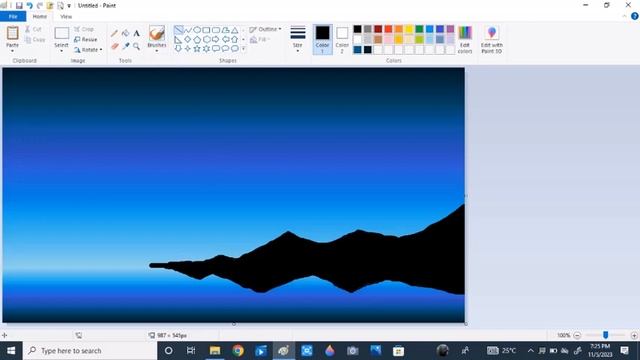Open the shape Outline dropdown
The image size is (640, 360).
click(x=265, y=29)
